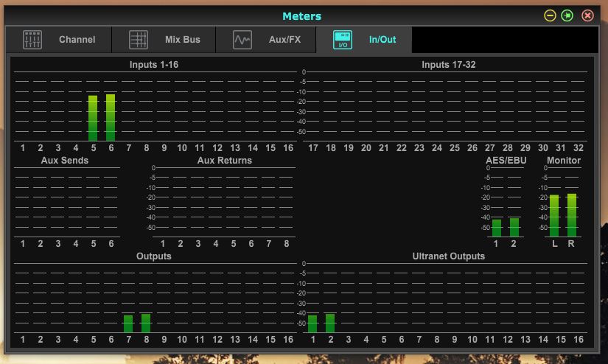Image resolution: width=608 pixels, height=364 pixels.
Task: Click the "Outputs" heading
Action: [154, 256]
